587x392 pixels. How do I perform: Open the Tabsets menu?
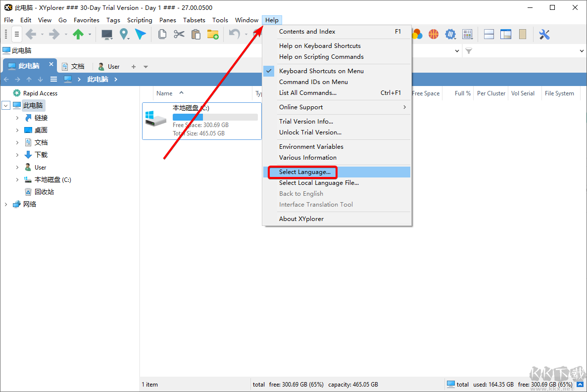(x=194, y=20)
